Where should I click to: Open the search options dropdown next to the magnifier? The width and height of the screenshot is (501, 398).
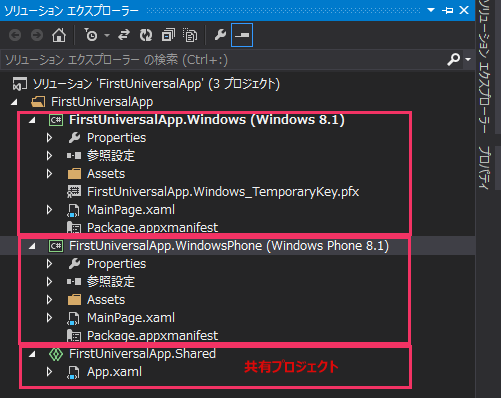(468, 59)
